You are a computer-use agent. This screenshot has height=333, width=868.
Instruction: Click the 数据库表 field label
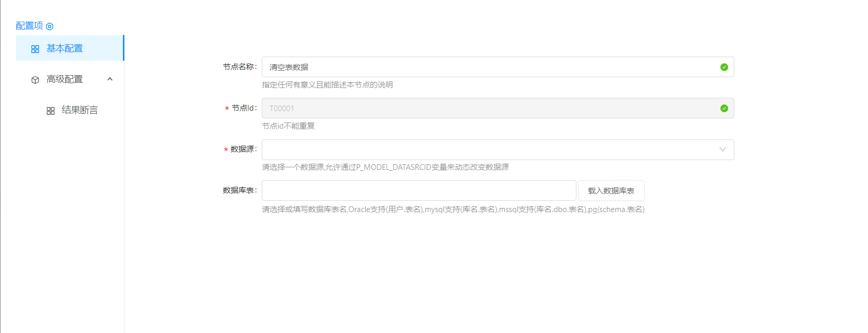pyautogui.click(x=239, y=190)
